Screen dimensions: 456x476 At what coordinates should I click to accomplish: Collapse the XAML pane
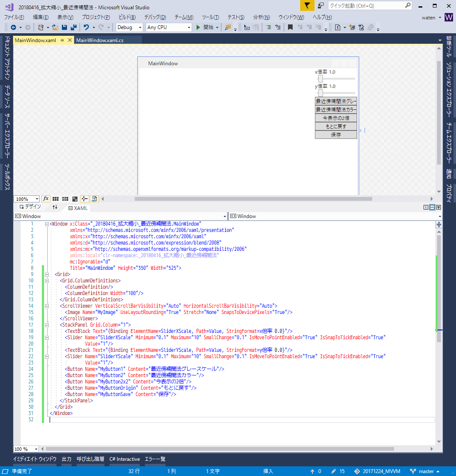point(438,207)
